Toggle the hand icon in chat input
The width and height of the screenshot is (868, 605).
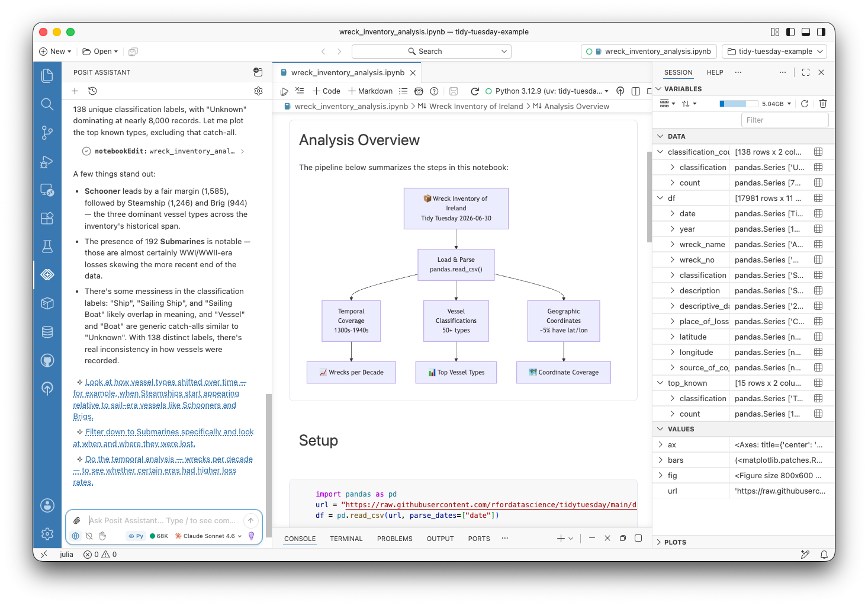click(x=102, y=536)
